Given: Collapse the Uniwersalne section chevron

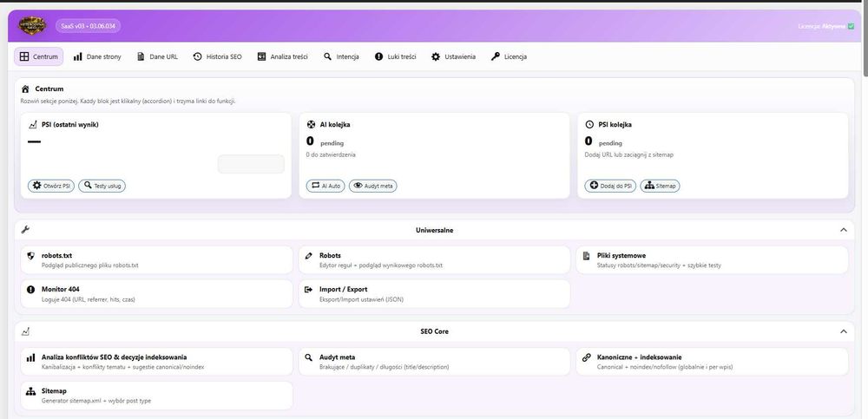Looking at the screenshot, I should [x=843, y=230].
